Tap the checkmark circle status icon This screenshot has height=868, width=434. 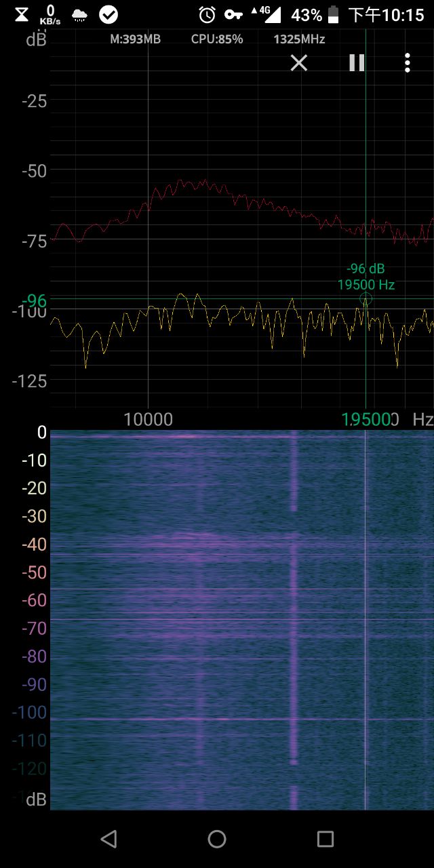tap(108, 14)
